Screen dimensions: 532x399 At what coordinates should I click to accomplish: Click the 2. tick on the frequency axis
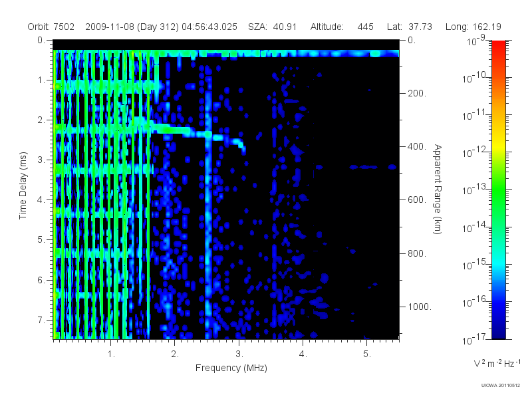(175, 354)
